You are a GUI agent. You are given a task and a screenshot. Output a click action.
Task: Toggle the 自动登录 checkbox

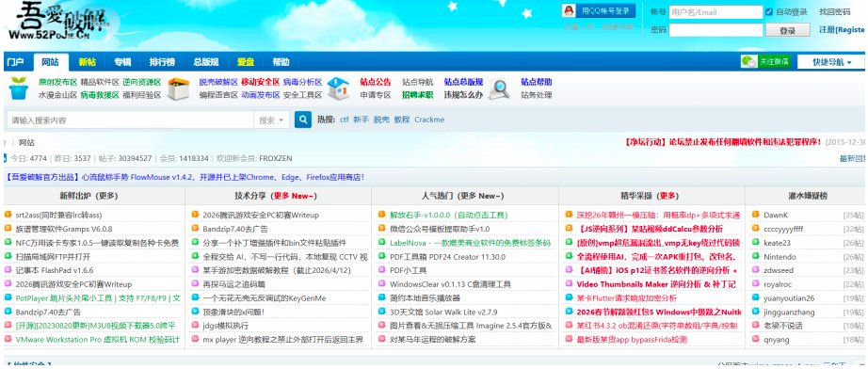pyautogui.click(x=769, y=11)
